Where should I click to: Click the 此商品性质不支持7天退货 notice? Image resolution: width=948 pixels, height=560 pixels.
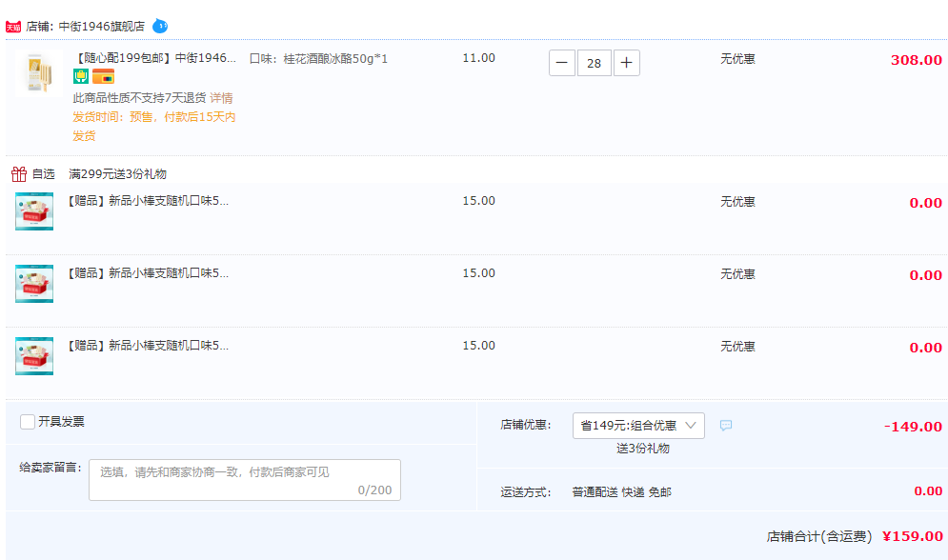click(x=140, y=98)
